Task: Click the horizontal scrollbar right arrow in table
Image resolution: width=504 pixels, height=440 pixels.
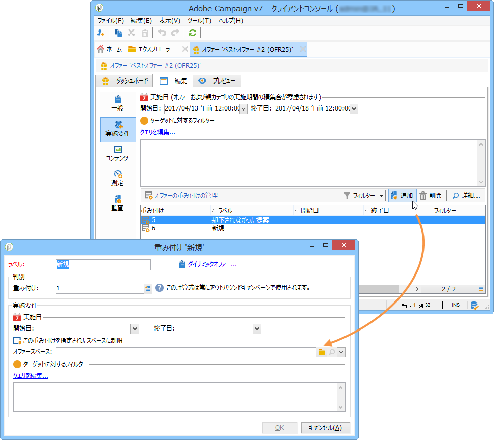Action: click(x=417, y=289)
